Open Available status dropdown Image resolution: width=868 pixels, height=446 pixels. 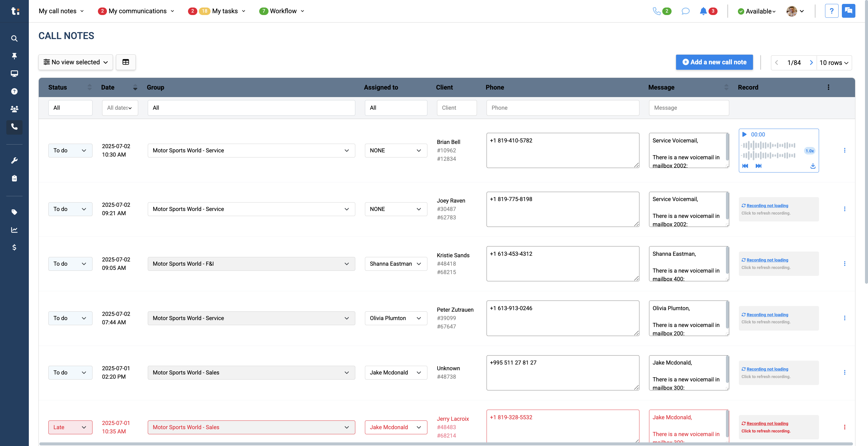tap(757, 11)
